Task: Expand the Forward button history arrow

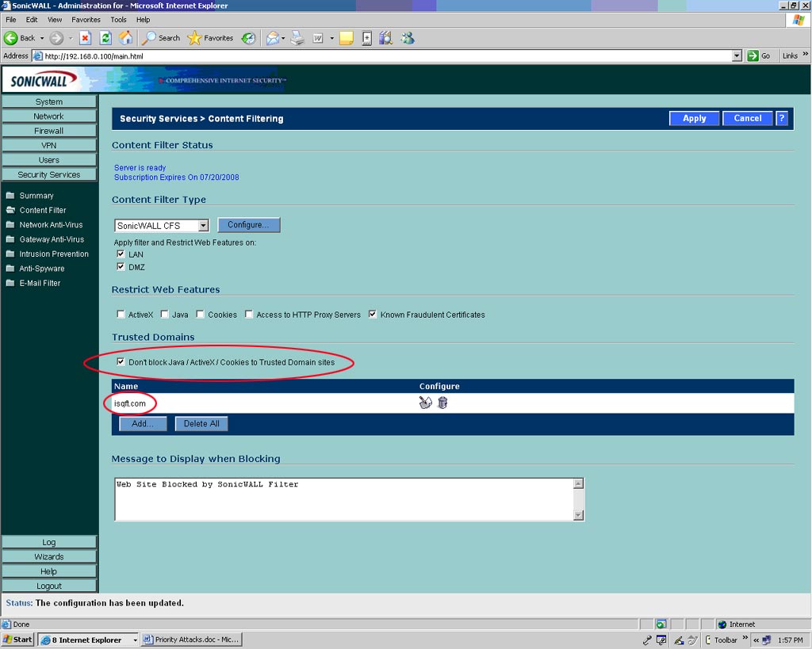Action: 71,38
